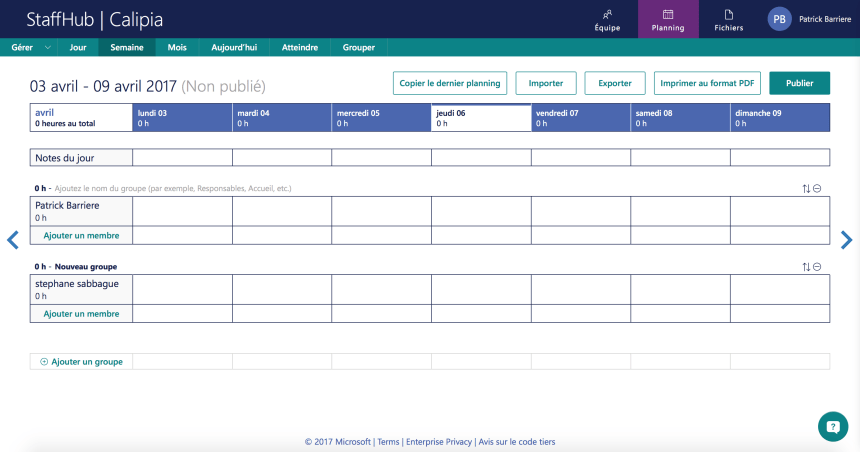Click the PB user avatar

(x=779, y=19)
